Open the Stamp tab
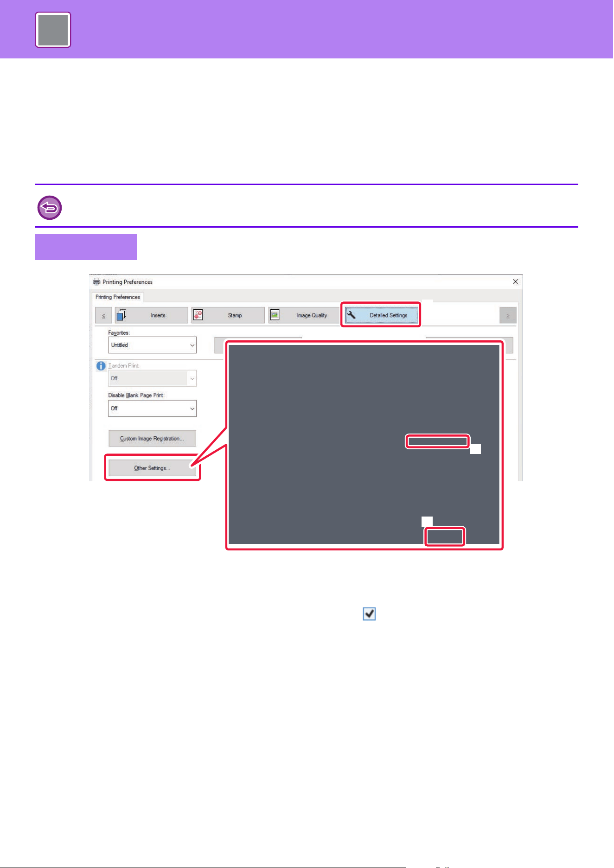Screen dimensions: 614x868 tap(228, 315)
